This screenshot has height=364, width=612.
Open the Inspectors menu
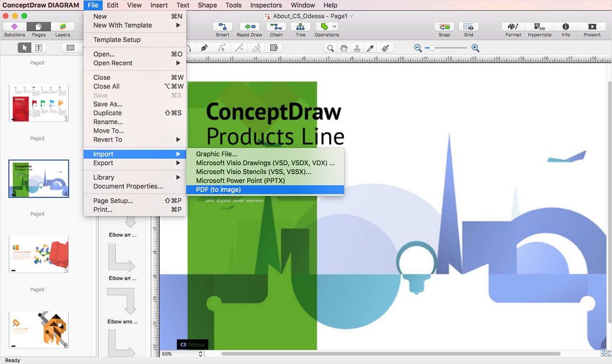point(266,5)
